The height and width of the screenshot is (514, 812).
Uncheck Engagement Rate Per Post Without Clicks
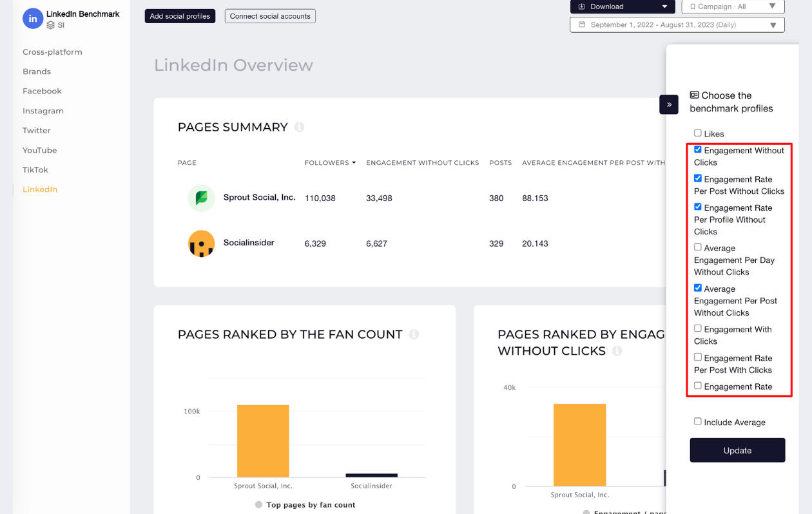tap(697, 178)
